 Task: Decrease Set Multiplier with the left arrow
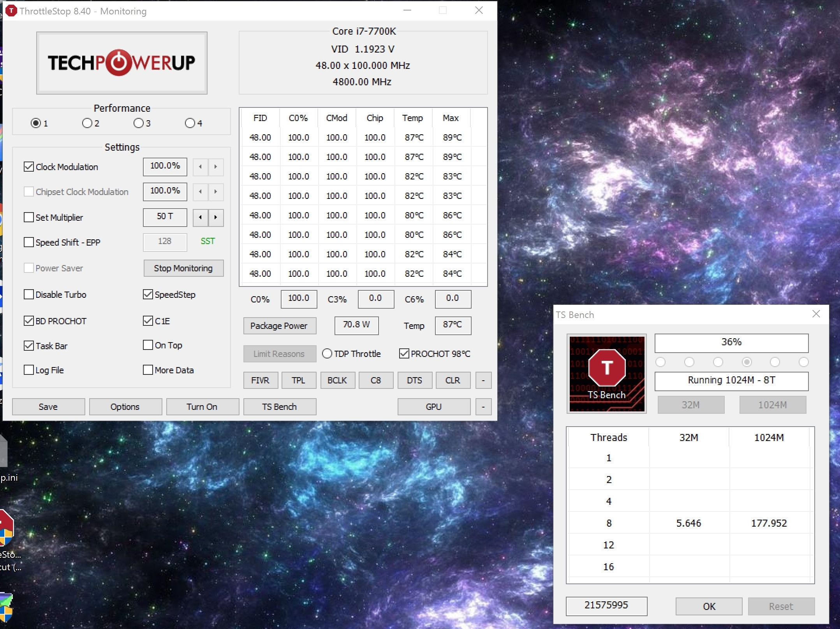coord(200,217)
